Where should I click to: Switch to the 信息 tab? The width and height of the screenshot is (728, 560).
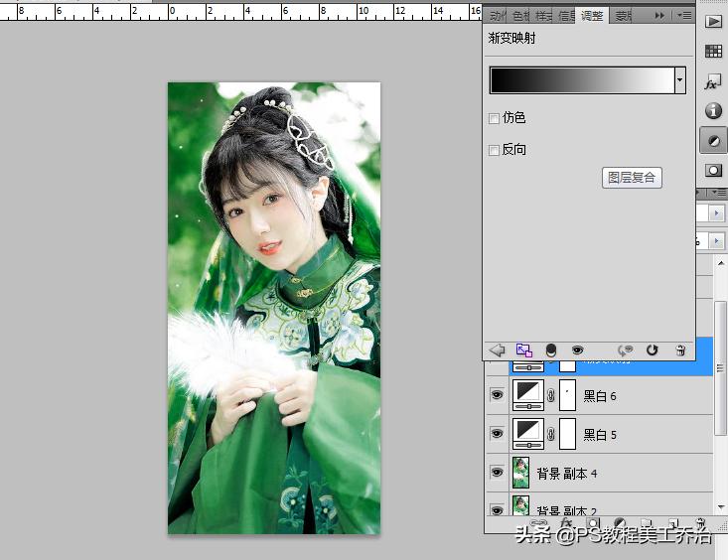click(566, 16)
